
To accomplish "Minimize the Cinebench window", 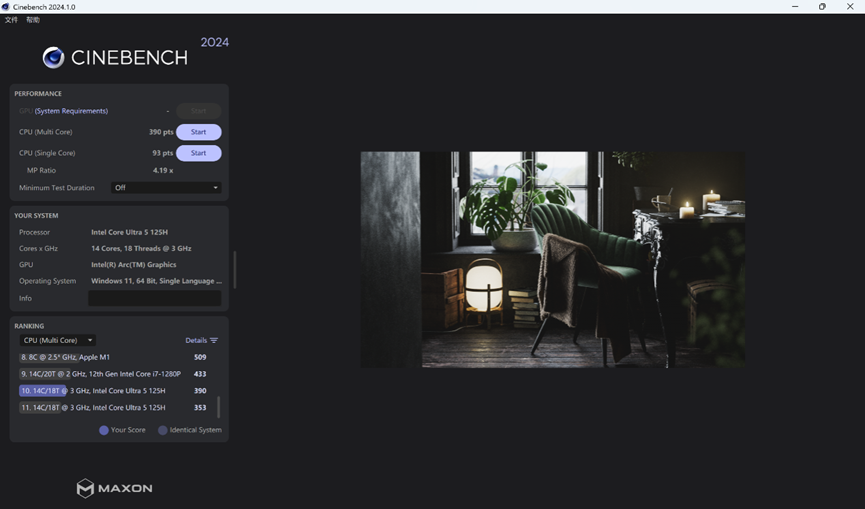I will pos(795,7).
